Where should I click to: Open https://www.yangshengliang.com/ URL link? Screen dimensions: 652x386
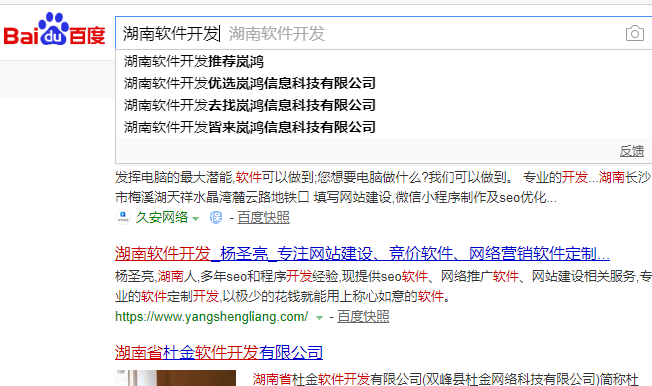(x=212, y=317)
